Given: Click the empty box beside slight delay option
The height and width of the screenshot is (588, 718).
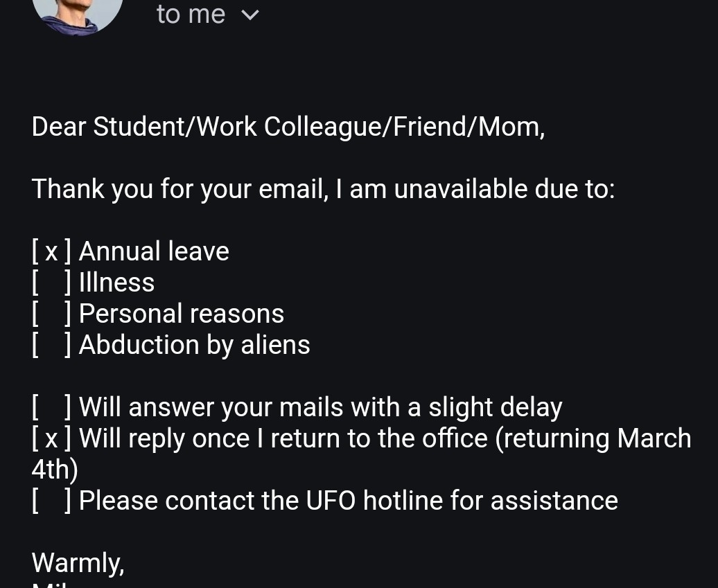Looking at the screenshot, I should tap(51, 407).
